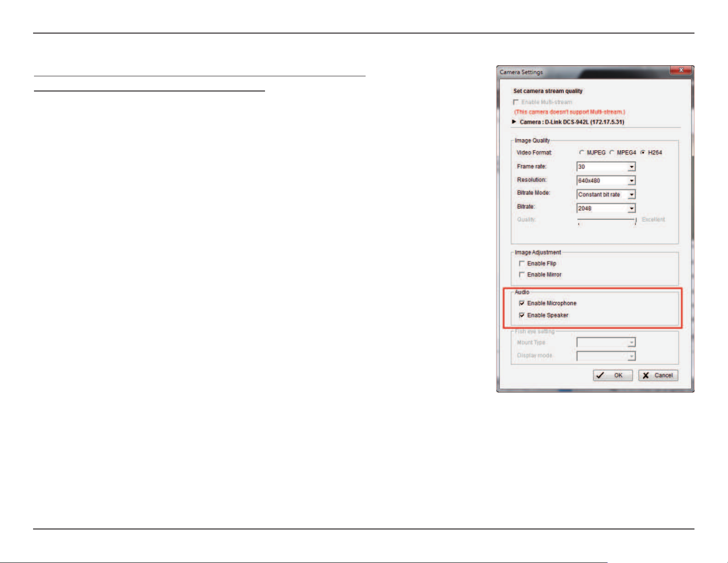Click the multi-stream unsupported red warning text
This screenshot has height=563, width=728.
click(x=570, y=112)
